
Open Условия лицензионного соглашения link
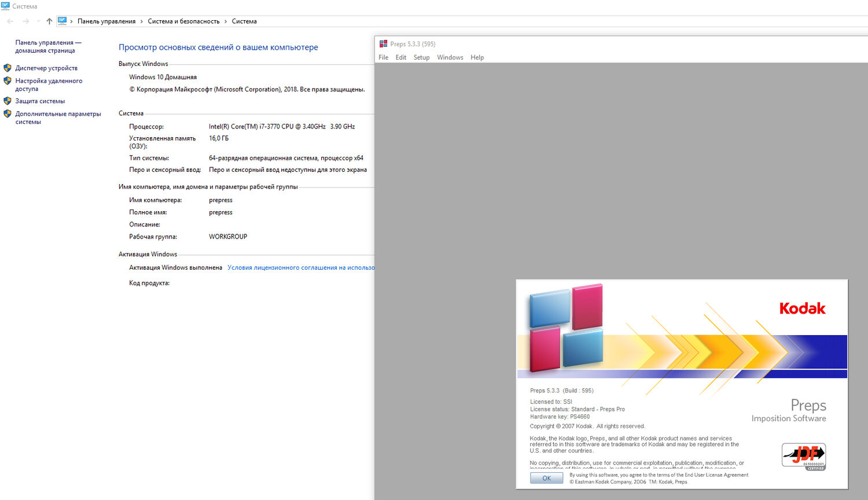pos(301,267)
